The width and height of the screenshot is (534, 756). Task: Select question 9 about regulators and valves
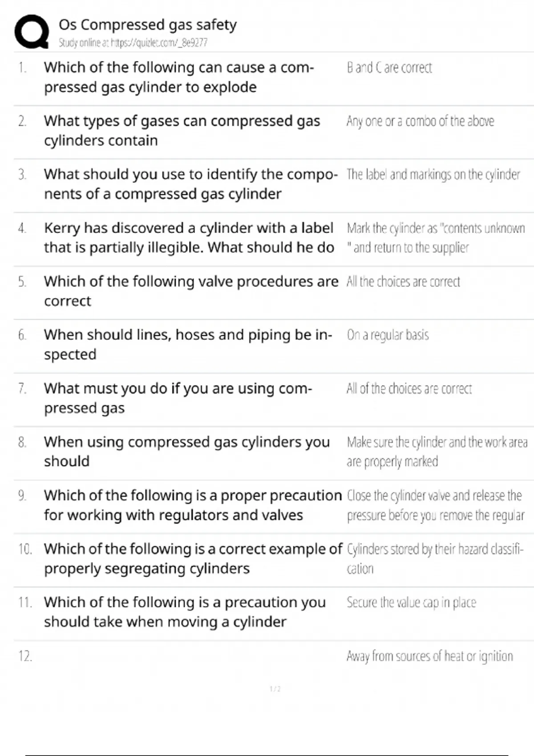point(192,505)
